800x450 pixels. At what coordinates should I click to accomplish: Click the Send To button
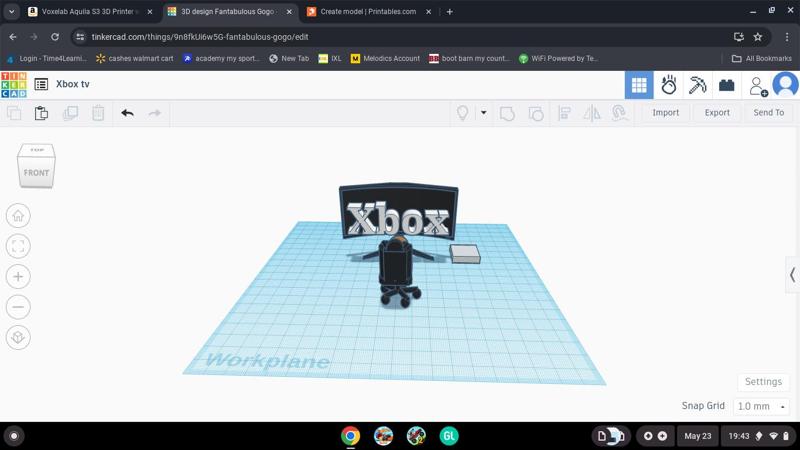pos(768,113)
